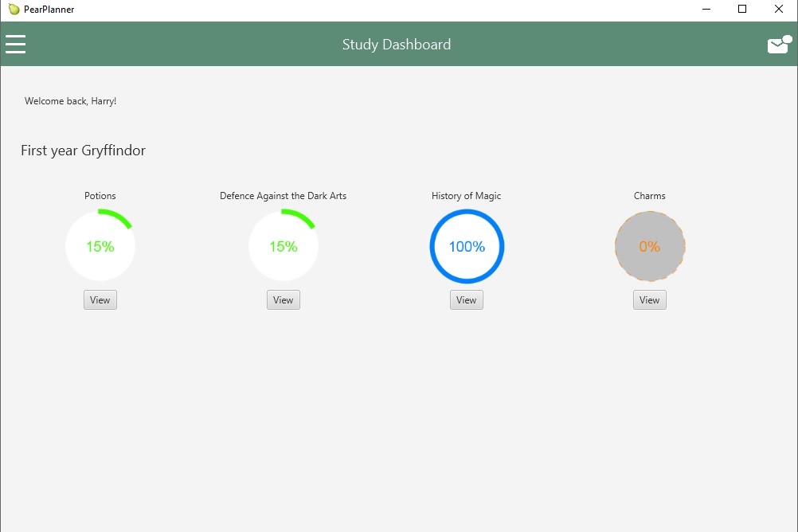Click the History of Magic 100% ring

tap(467, 246)
